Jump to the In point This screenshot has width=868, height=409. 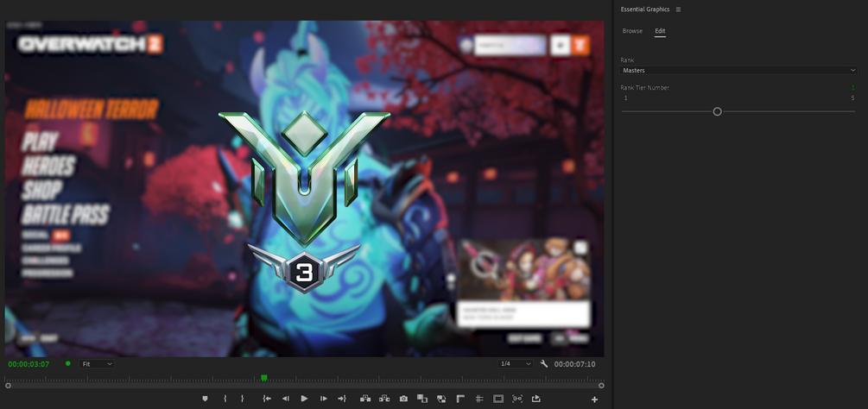[x=267, y=399]
